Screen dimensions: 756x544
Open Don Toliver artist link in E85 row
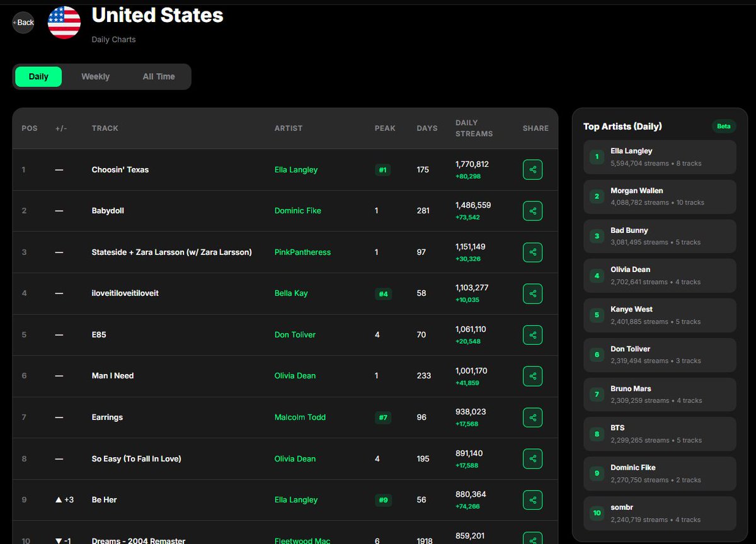click(x=295, y=335)
